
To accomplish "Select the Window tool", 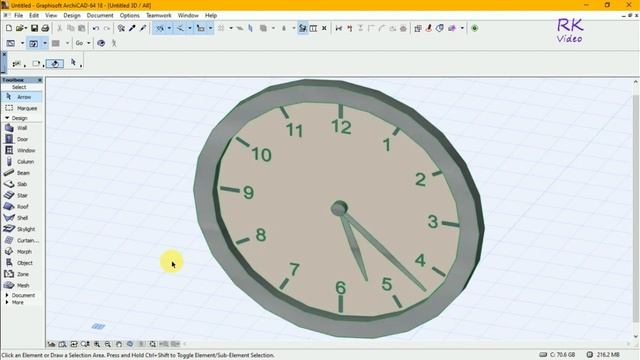I will click(22, 150).
